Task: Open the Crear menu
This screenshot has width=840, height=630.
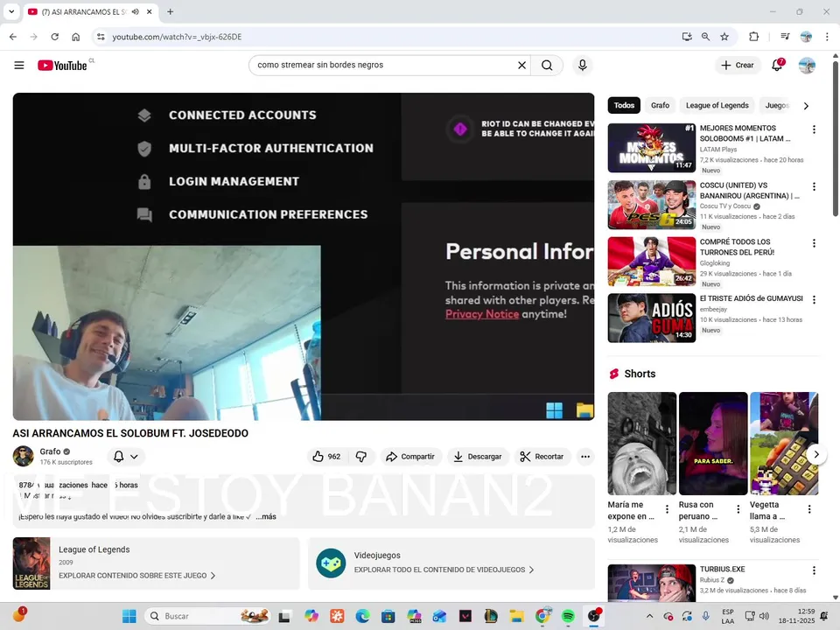Action: pos(738,65)
